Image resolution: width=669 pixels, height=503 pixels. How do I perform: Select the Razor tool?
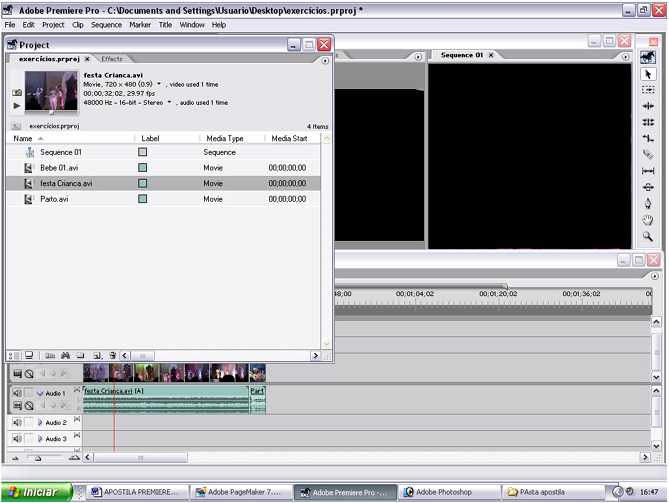click(x=648, y=155)
